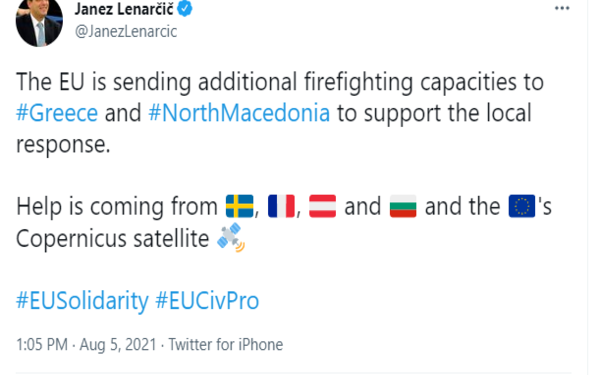Open the #NorthMacedonia hashtag
Screen dimensions: 600x375
pyautogui.click(x=239, y=113)
